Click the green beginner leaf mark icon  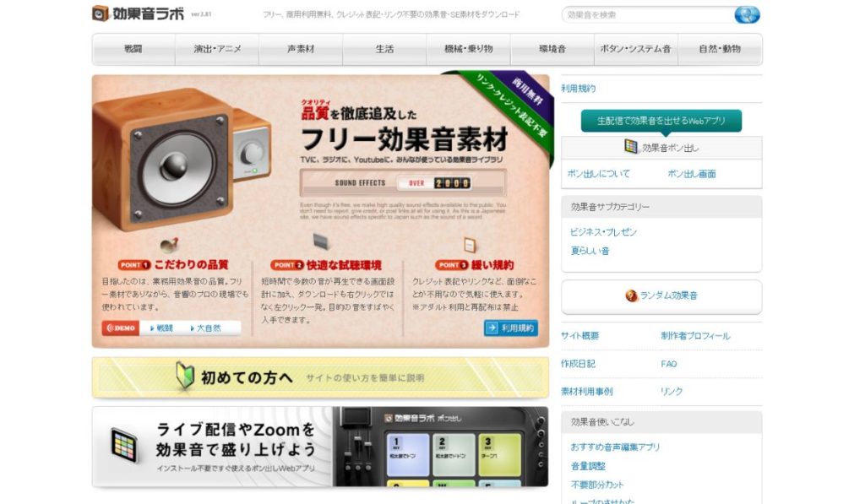(185, 377)
